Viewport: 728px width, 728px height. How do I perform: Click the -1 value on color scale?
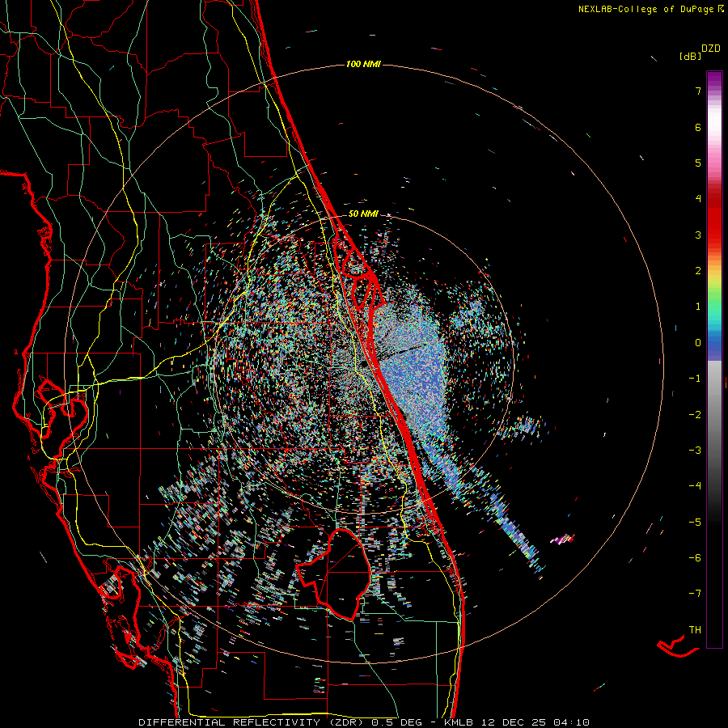[x=695, y=379]
